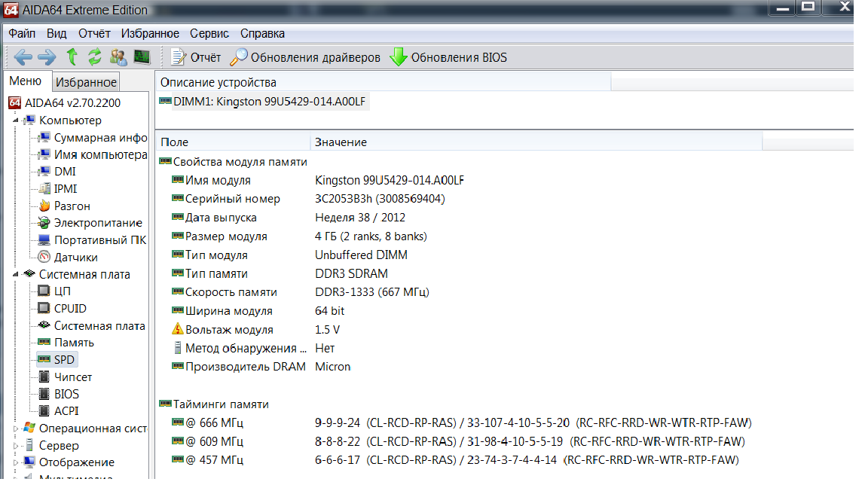Image resolution: width=868 pixels, height=488 pixels.
Task: Open the Справка menu
Action: coord(262,34)
